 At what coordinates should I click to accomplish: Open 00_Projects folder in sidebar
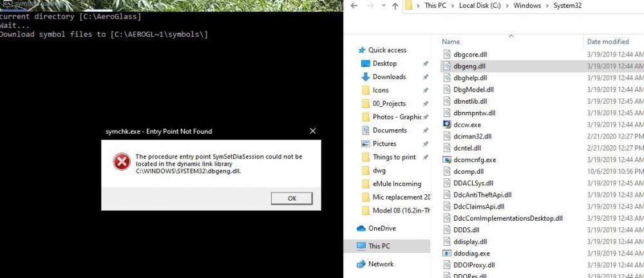(389, 104)
